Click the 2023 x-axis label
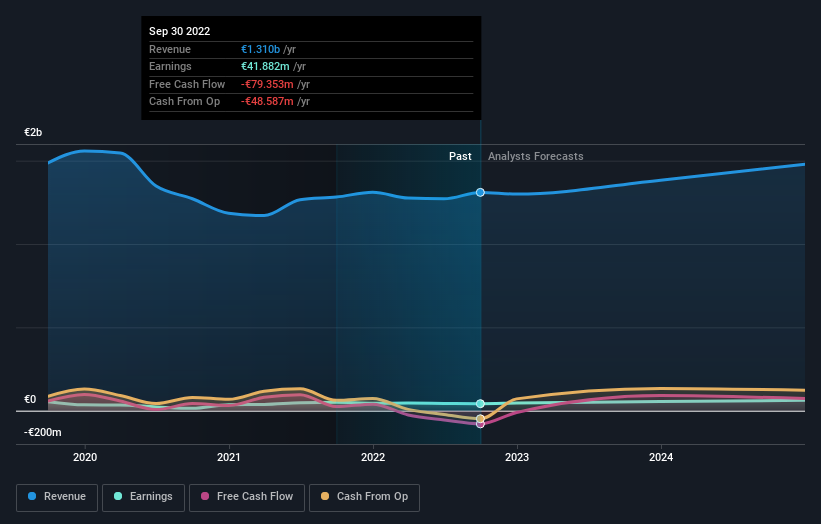The image size is (821, 524). click(x=517, y=457)
